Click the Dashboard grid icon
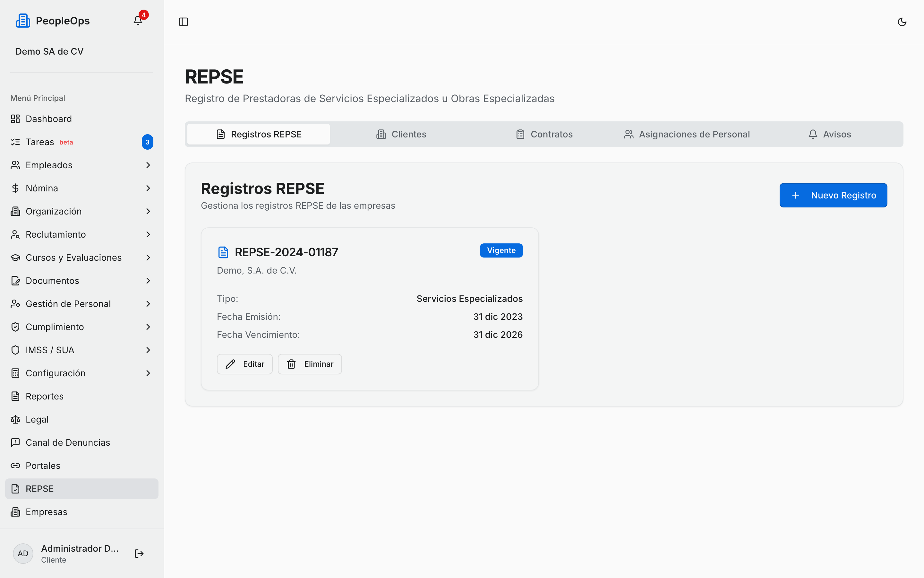 (15, 119)
